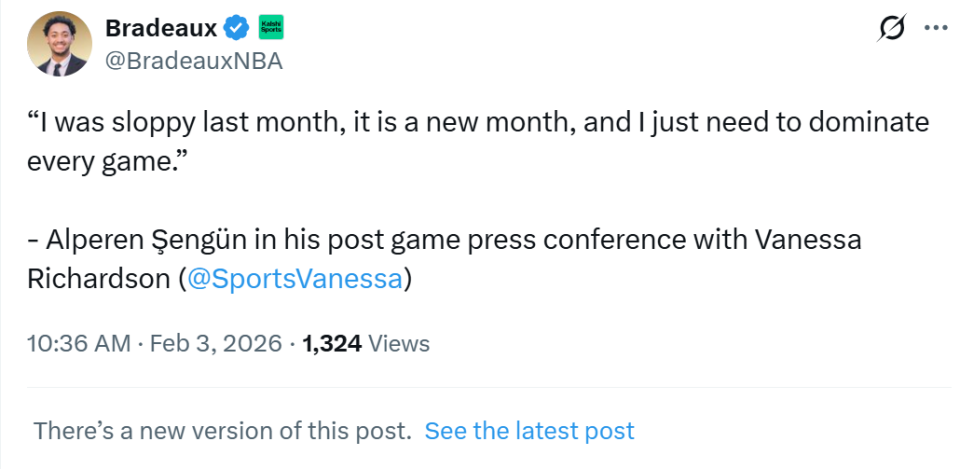Follow the See the latest post link
The width and height of the screenshot is (960, 469).
[x=529, y=431]
